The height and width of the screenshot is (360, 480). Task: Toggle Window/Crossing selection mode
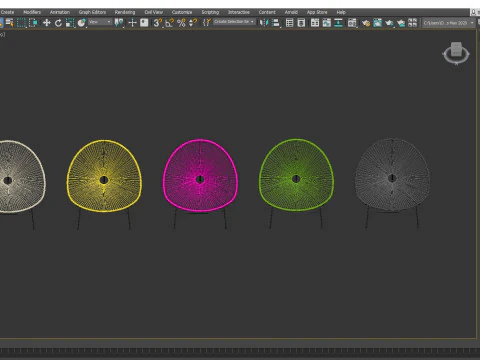33,23
